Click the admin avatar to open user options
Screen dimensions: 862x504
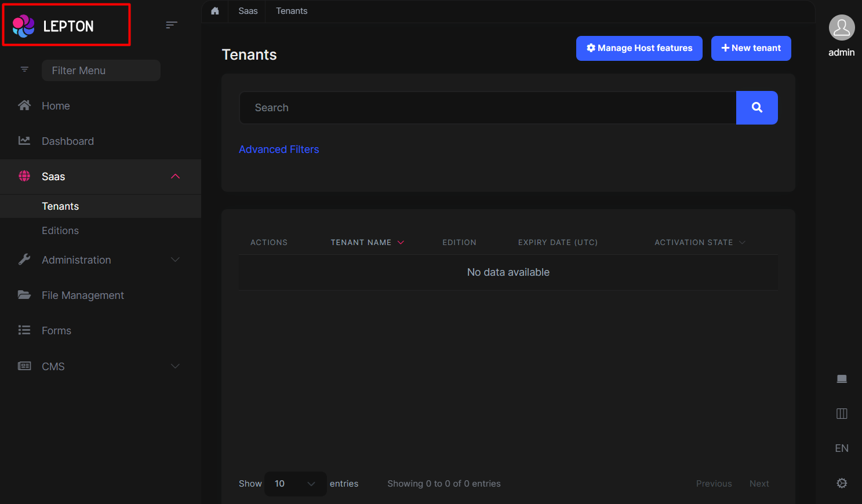coord(841,27)
